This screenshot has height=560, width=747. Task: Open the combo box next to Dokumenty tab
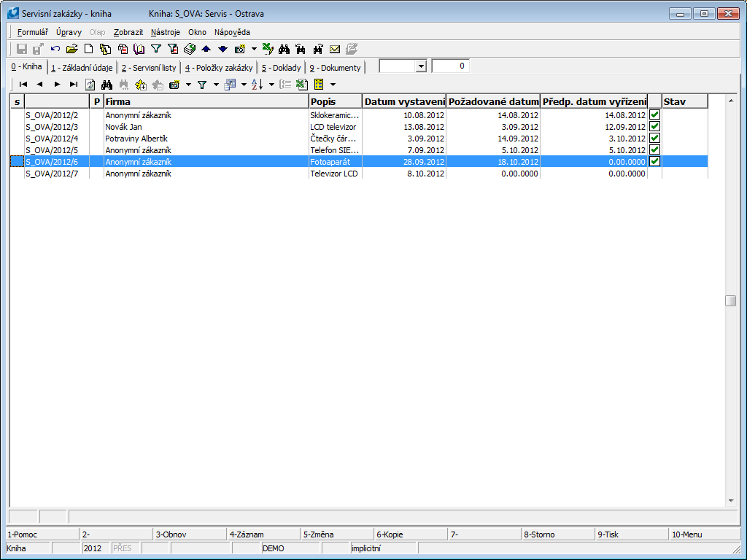pos(420,66)
